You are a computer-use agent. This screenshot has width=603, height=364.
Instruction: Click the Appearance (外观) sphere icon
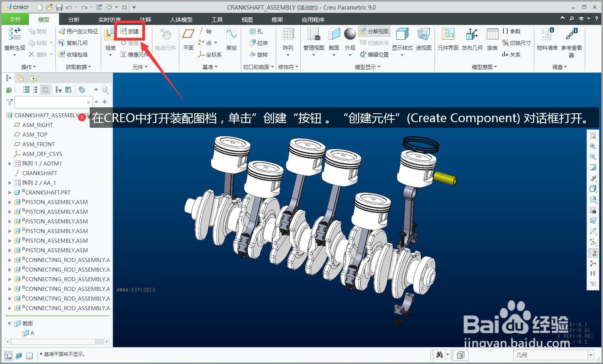click(x=350, y=34)
